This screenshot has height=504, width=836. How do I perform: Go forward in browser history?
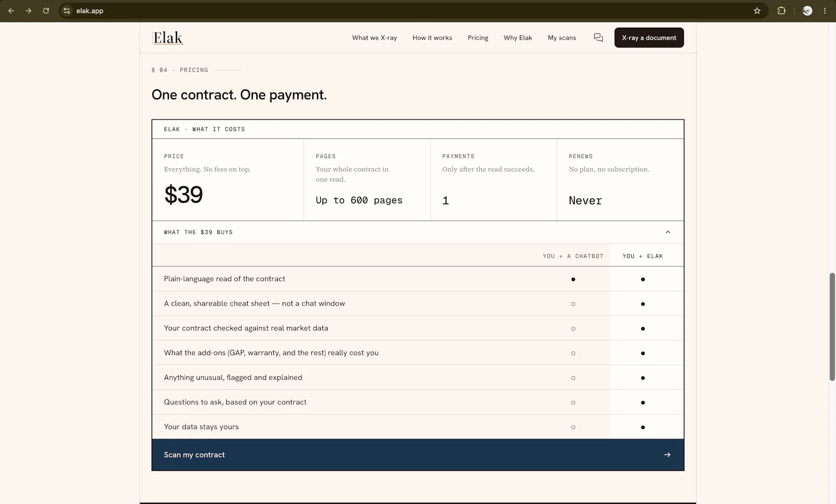coord(28,10)
